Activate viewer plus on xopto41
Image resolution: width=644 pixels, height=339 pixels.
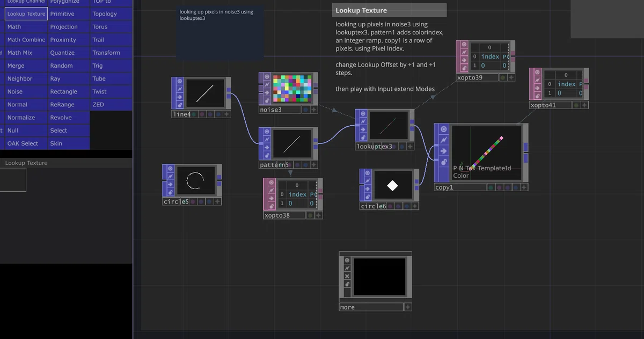pyautogui.click(x=584, y=105)
